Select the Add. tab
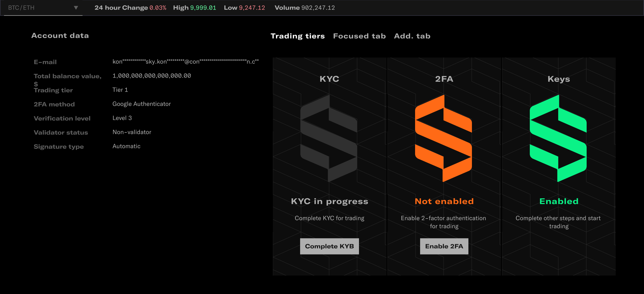The height and width of the screenshot is (294, 644). [412, 36]
